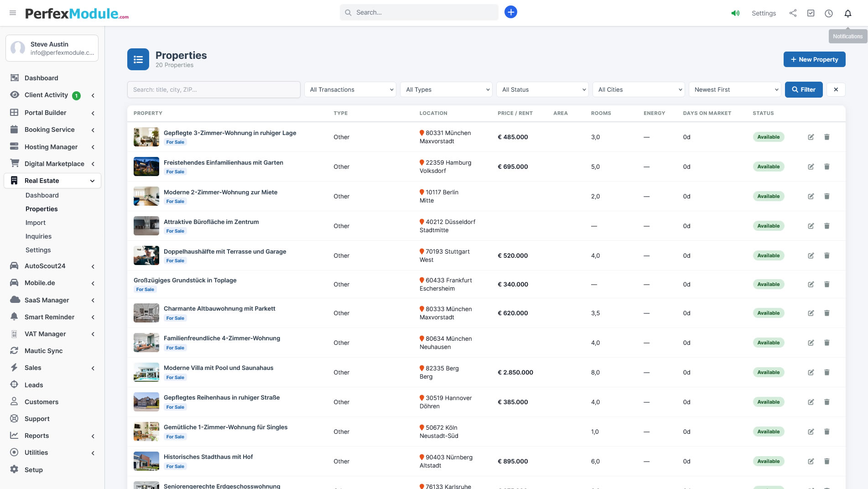868x489 pixels.
Task: Open Inquiries under Real Estate
Action: (x=38, y=236)
